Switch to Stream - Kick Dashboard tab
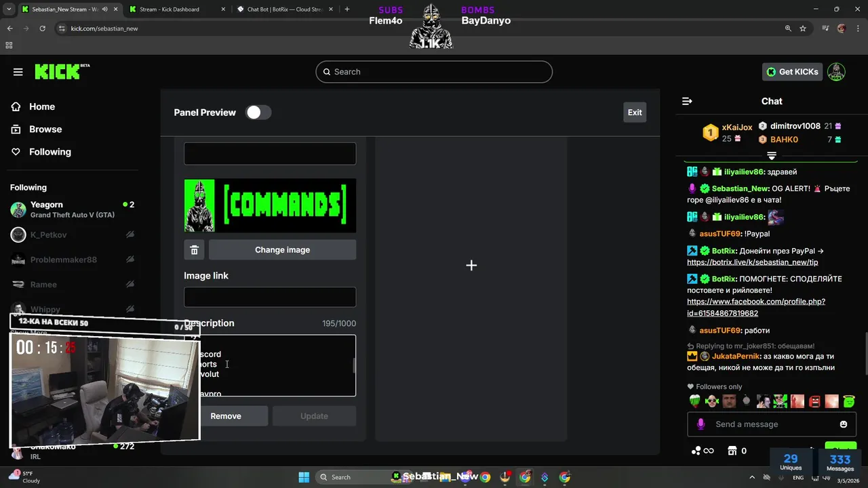This screenshot has height=488, width=868. [178, 9]
